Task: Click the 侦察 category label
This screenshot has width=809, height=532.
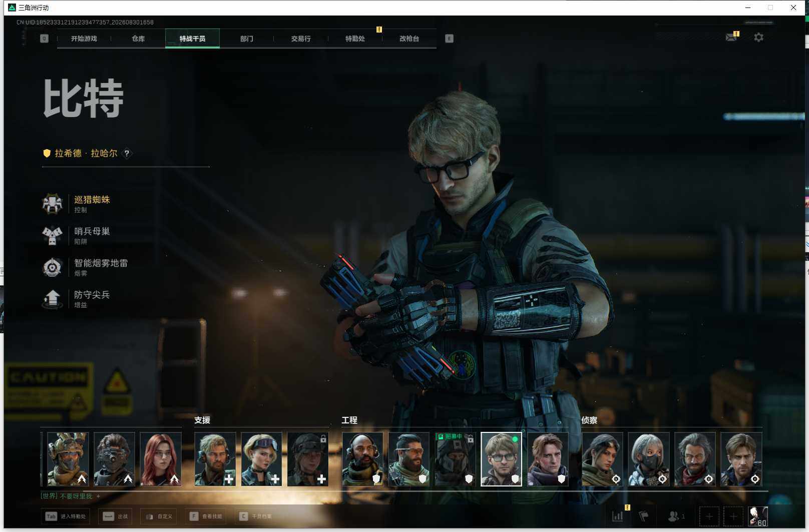Action: click(589, 420)
